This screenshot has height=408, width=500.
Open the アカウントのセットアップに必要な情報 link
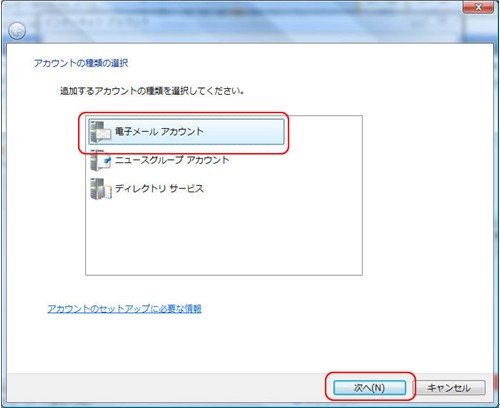coord(124,309)
